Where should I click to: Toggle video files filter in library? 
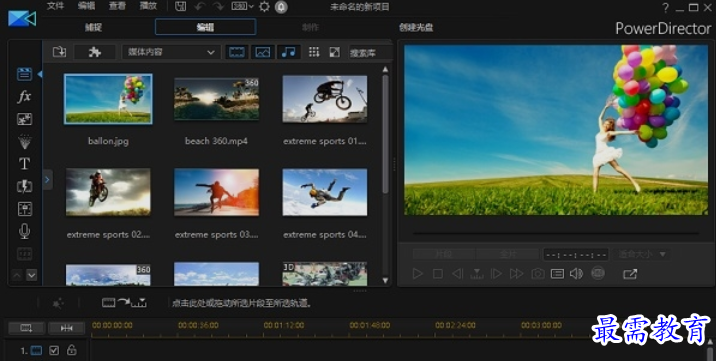click(237, 52)
